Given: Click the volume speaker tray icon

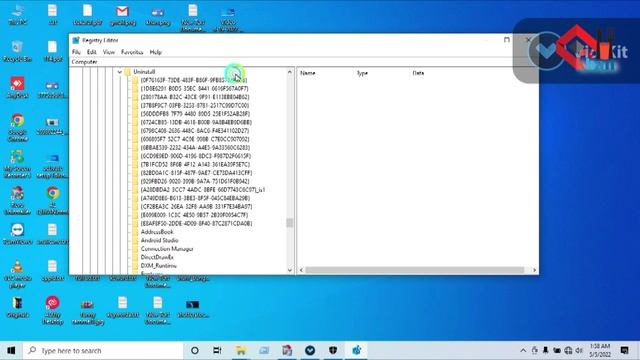Looking at the screenshot, I should 579,350.
